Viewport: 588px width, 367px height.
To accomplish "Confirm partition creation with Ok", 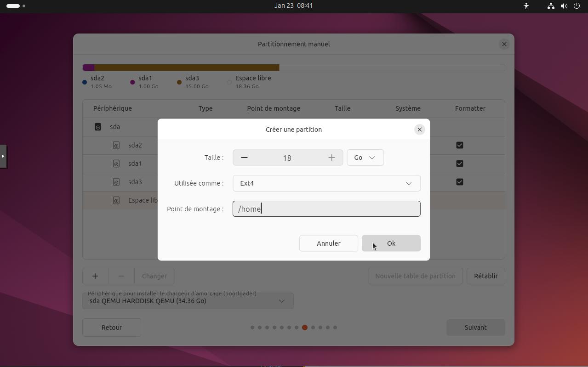I will coord(391,243).
